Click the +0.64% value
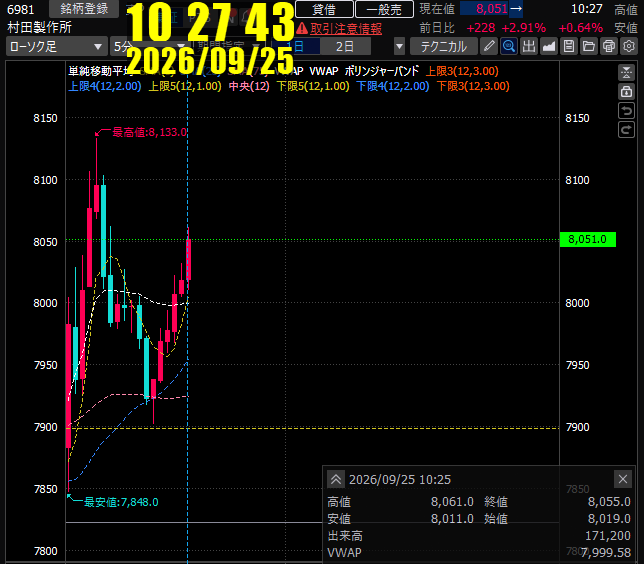This screenshot has height=564, width=644. tap(581, 28)
